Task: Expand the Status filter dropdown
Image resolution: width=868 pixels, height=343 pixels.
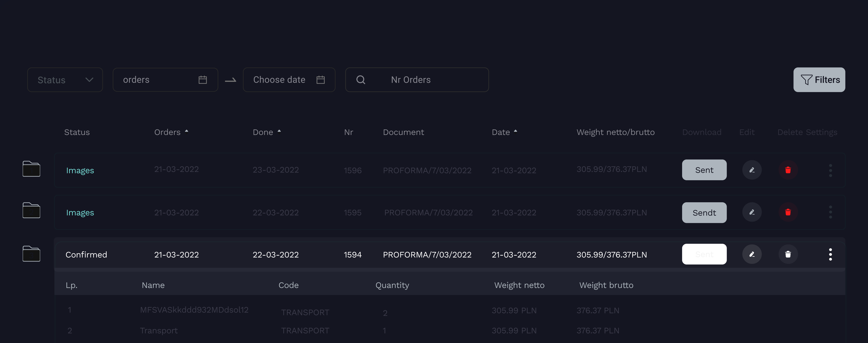Action: 65,80
